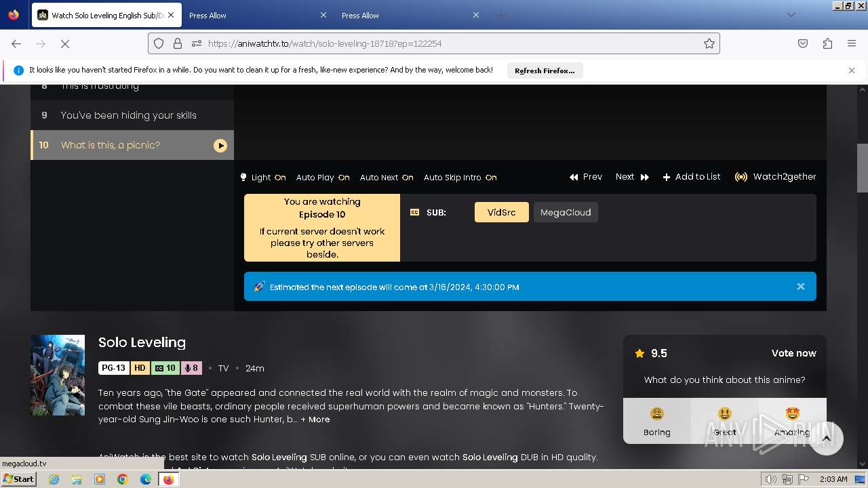Click Vote now

(x=794, y=353)
